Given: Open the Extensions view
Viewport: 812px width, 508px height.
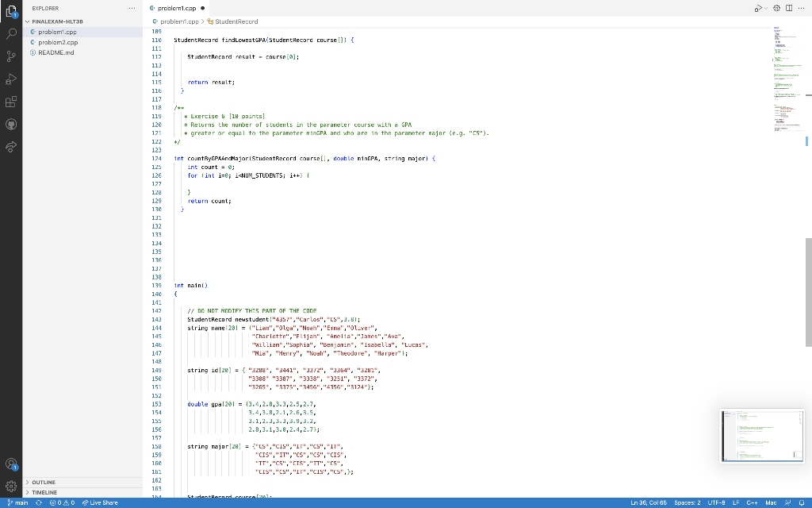Looking at the screenshot, I should [10, 102].
